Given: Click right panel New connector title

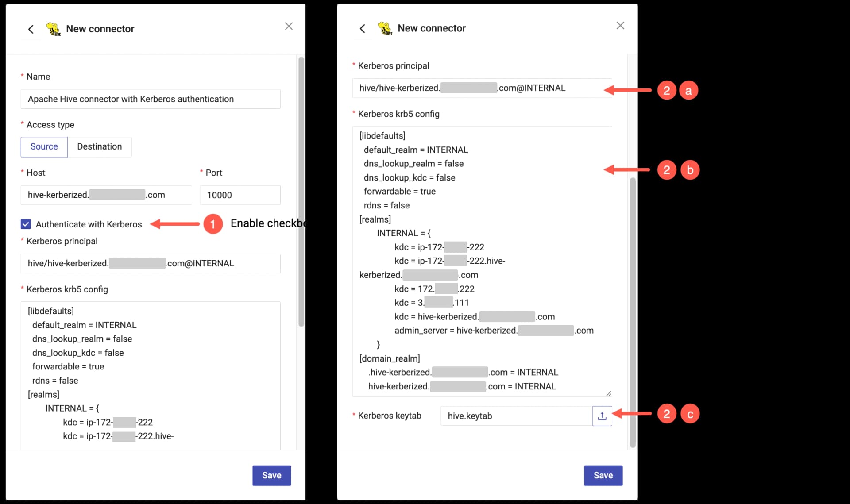Looking at the screenshot, I should pyautogui.click(x=432, y=28).
